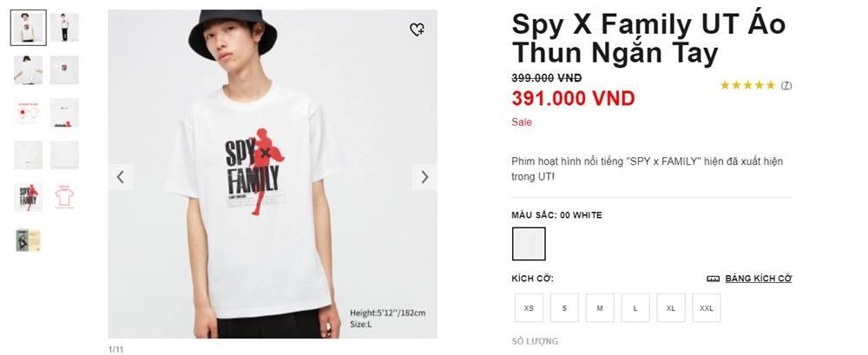Go to previous product image arrow
This screenshot has height=355, width=868.
click(x=121, y=177)
